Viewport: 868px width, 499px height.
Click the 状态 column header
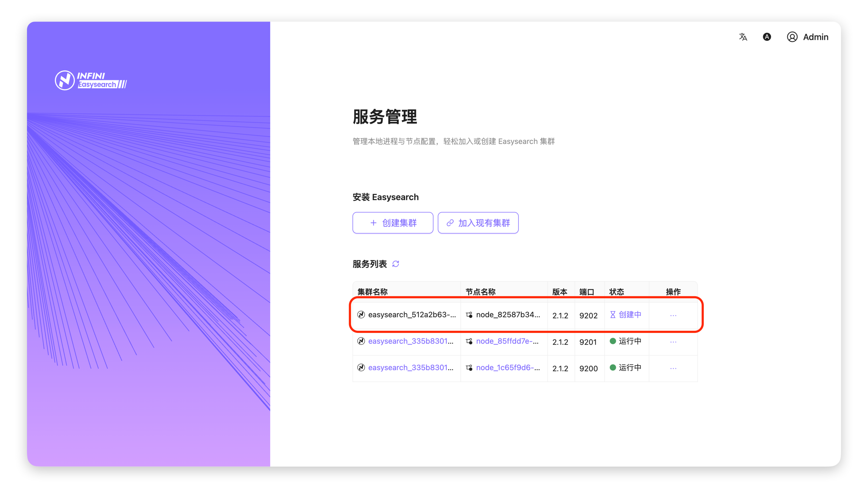click(x=616, y=292)
